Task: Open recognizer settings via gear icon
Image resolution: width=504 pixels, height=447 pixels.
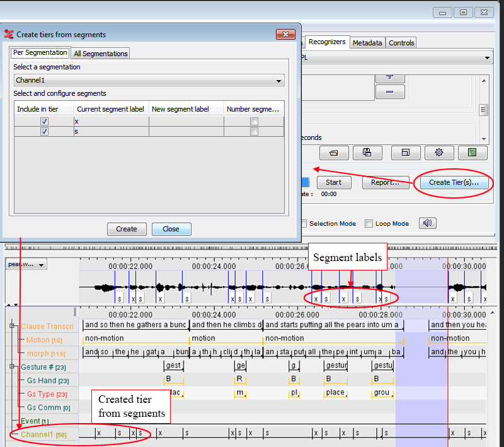Action: [x=439, y=153]
